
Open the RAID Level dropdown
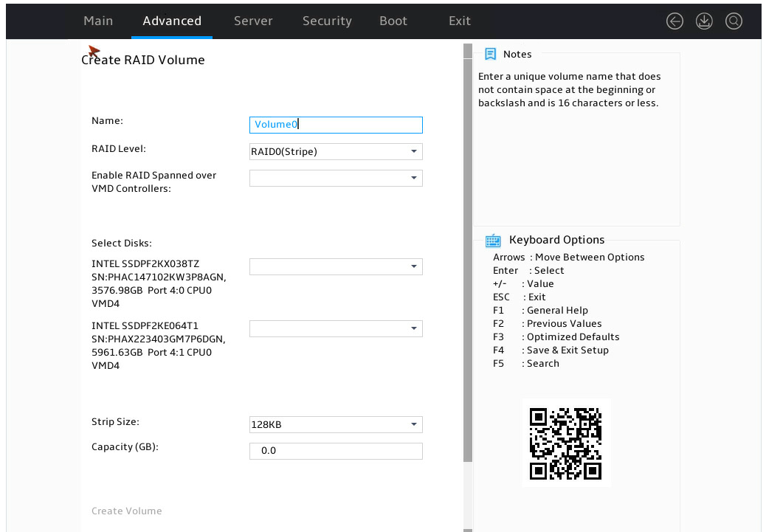[x=336, y=151]
